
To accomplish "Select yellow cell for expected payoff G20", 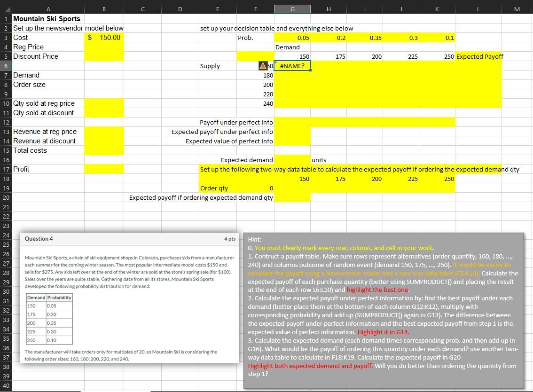I will 292,197.
